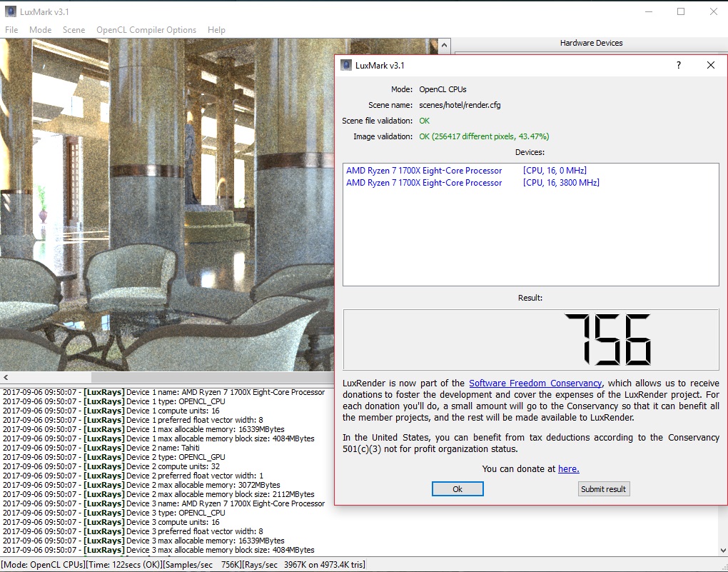Click the Submit result button

603,489
